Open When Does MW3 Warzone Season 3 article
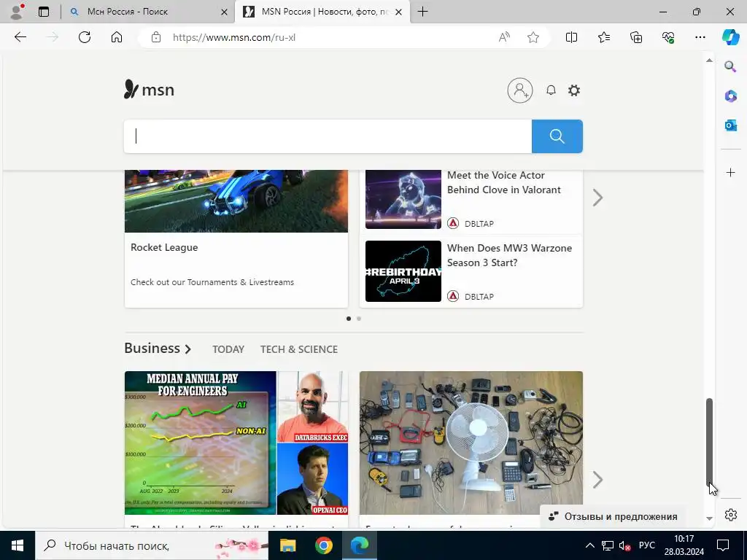Image resolution: width=747 pixels, height=560 pixels. 509,255
